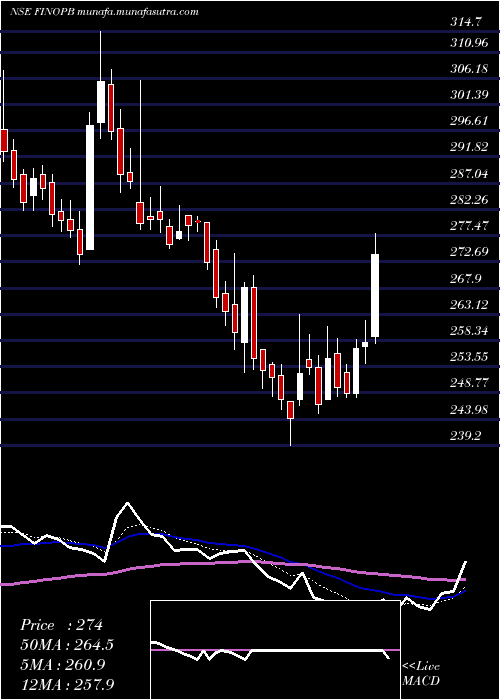This screenshot has width=500, height=700.
Task: Click the 50MA : 264.5 readout
Action: pos(67,645)
